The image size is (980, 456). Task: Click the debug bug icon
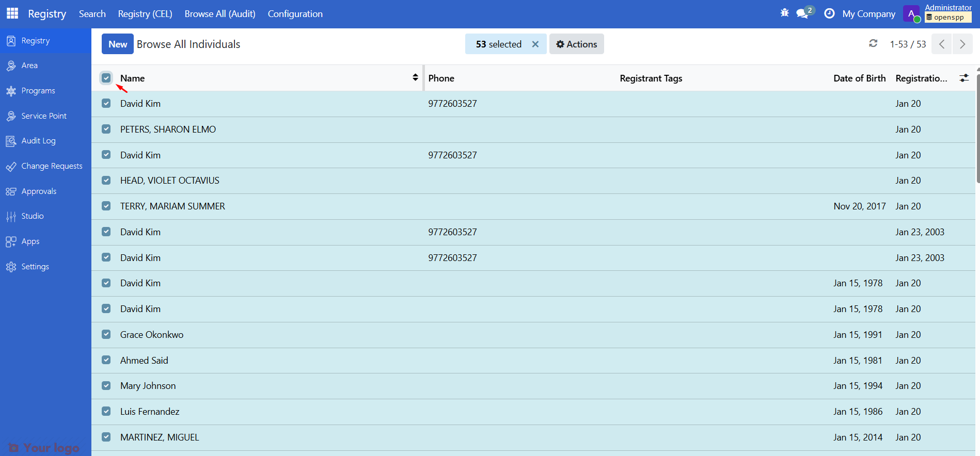(x=784, y=13)
